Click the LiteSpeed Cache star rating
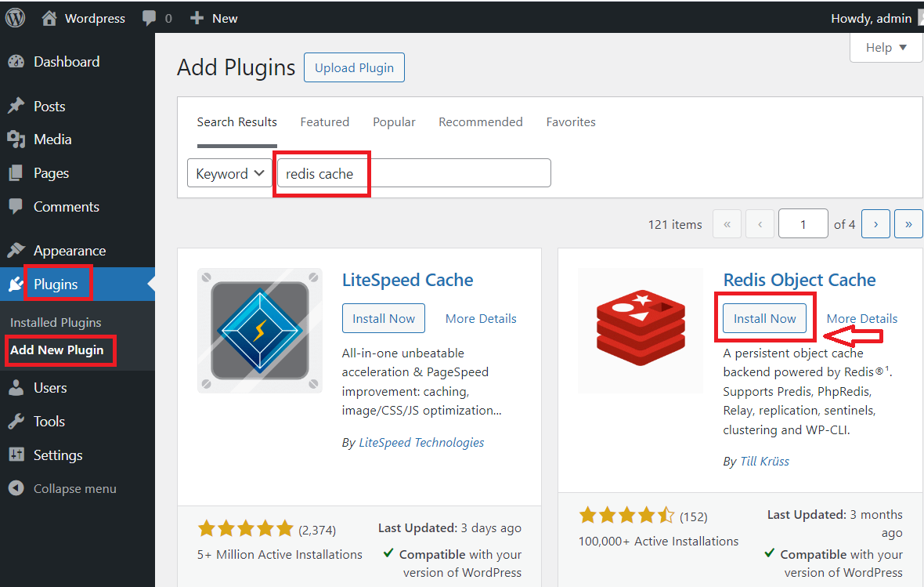 coord(245,528)
